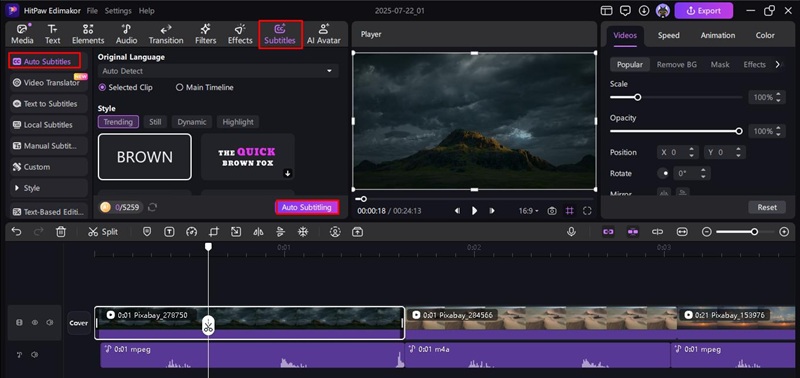Expand the Style item in the sidebar
The height and width of the screenshot is (378, 800).
[x=48, y=188]
